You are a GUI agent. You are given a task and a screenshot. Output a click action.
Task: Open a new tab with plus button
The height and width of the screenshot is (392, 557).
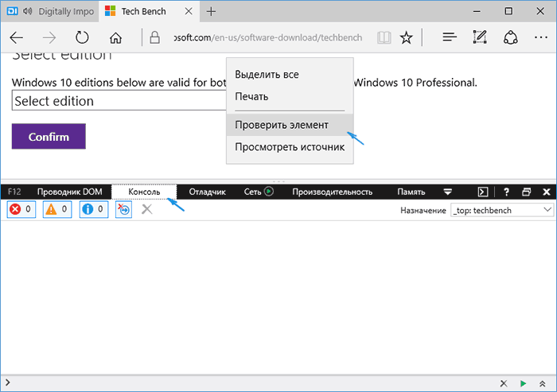(211, 12)
